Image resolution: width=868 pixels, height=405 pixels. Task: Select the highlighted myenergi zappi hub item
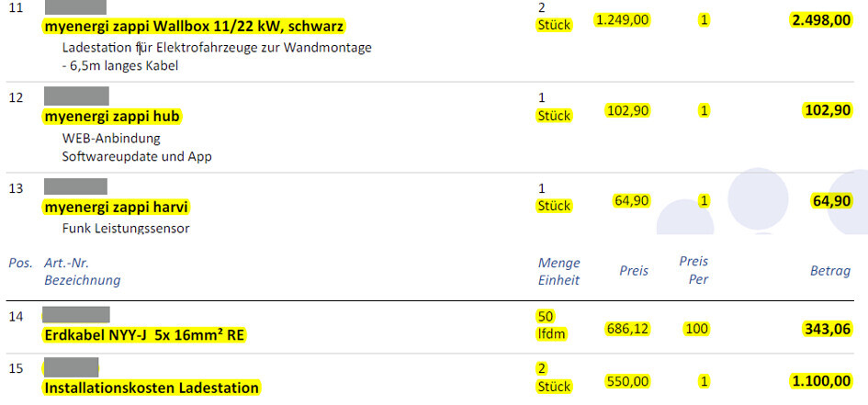[113, 116]
